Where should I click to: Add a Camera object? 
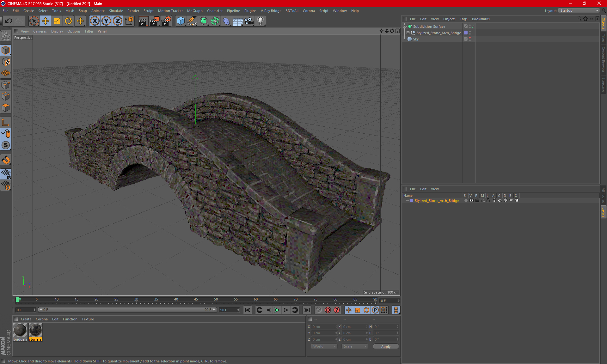(249, 21)
